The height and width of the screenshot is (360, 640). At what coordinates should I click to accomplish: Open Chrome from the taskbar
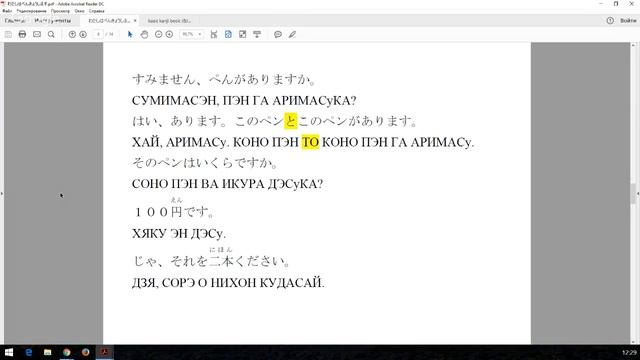[67, 352]
